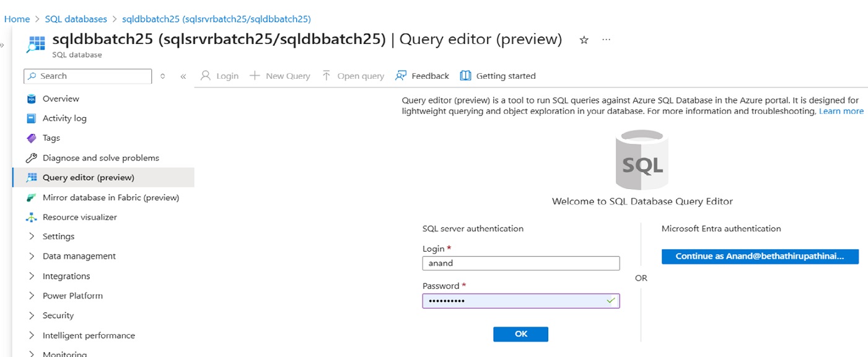
Task: Open the Getting started guide
Action: 505,75
